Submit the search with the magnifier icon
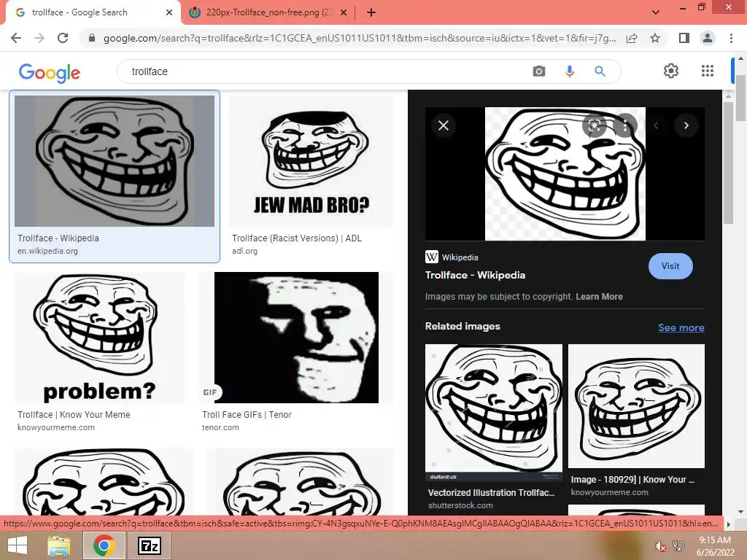Image resolution: width=747 pixels, height=560 pixels. point(600,71)
